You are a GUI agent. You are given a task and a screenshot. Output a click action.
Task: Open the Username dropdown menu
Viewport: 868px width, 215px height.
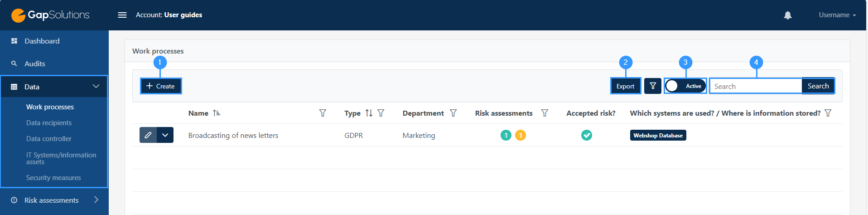[837, 15]
